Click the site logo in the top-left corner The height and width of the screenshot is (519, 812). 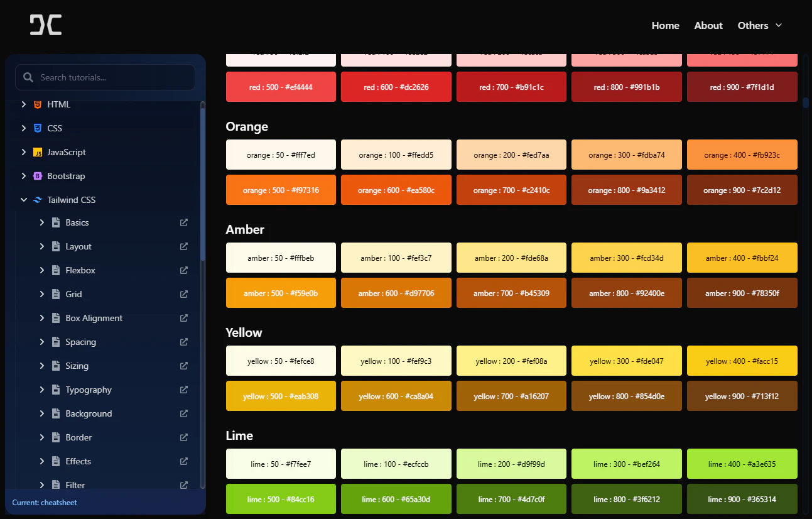click(x=45, y=25)
